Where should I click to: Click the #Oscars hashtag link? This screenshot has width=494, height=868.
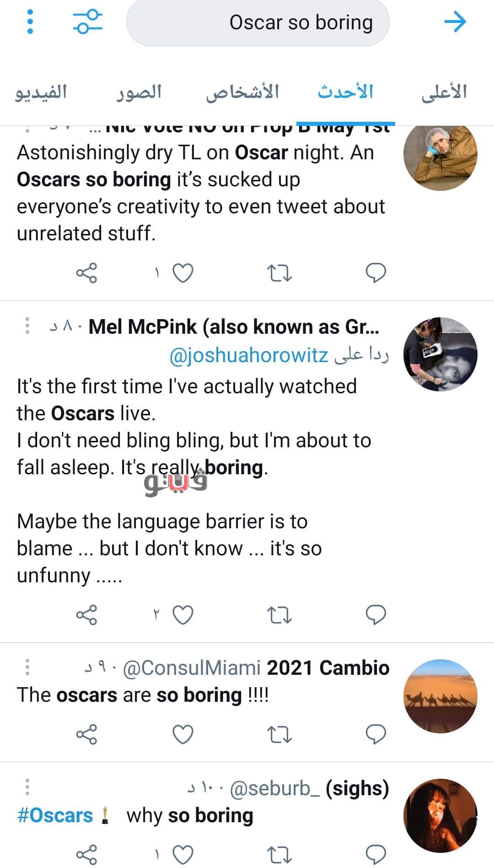pyautogui.click(x=55, y=816)
